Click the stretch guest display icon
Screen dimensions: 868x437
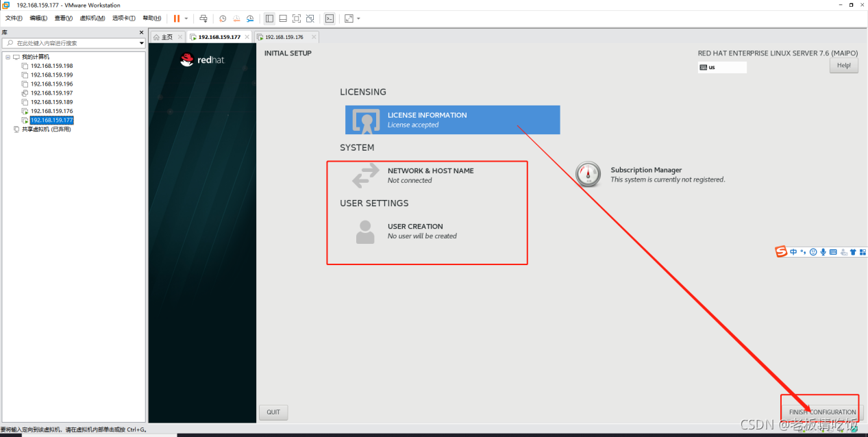click(349, 18)
